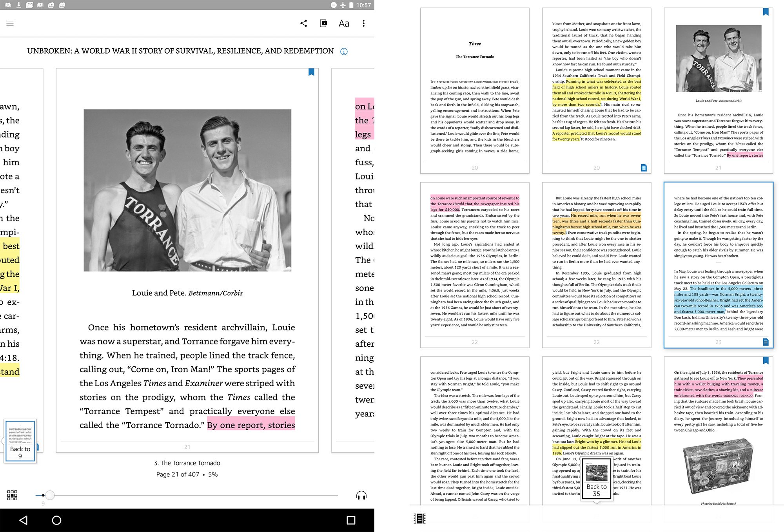The height and width of the screenshot is (532, 784).
Task: Open the flashcards/X-Ray icon in toolbar
Action: (323, 23)
